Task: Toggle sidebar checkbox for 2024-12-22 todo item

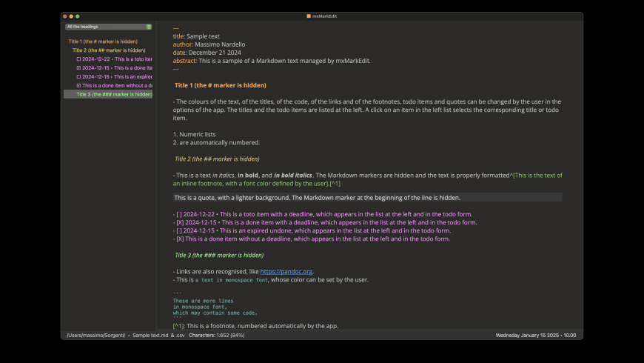Action: coord(79,59)
